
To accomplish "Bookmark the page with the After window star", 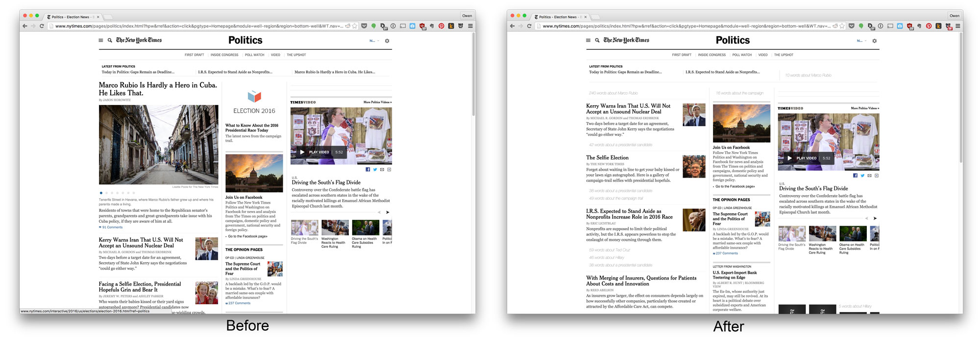I will tap(843, 26).
